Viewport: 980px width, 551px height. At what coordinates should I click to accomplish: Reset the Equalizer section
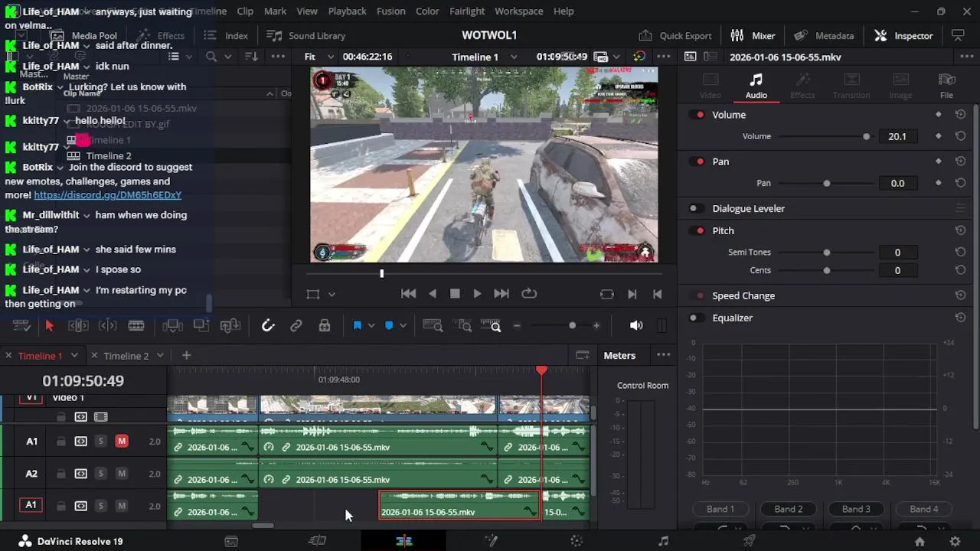[x=960, y=318]
